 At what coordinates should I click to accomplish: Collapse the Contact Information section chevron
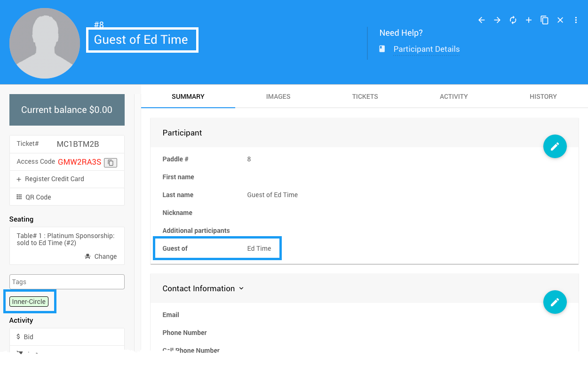pyautogui.click(x=241, y=288)
